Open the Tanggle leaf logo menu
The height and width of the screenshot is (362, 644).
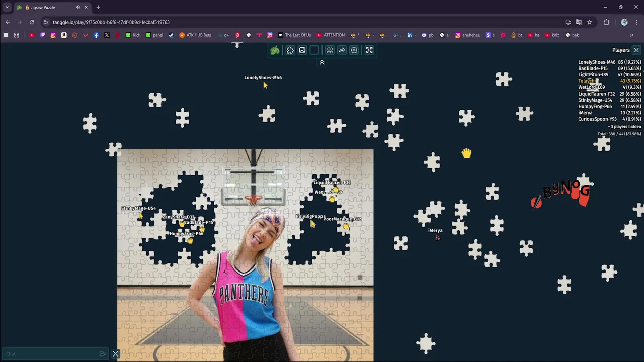click(x=275, y=50)
